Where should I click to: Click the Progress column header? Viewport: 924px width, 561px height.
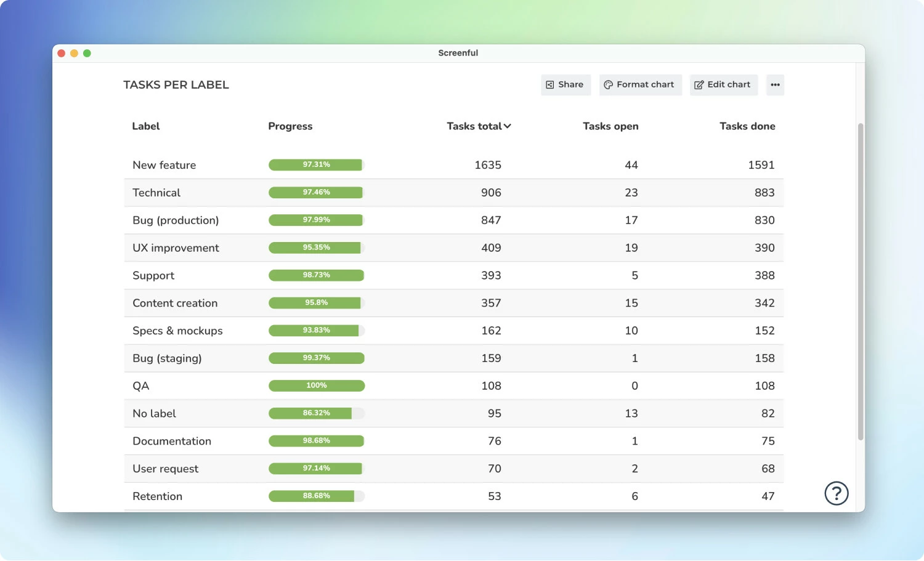pos(290,126)
